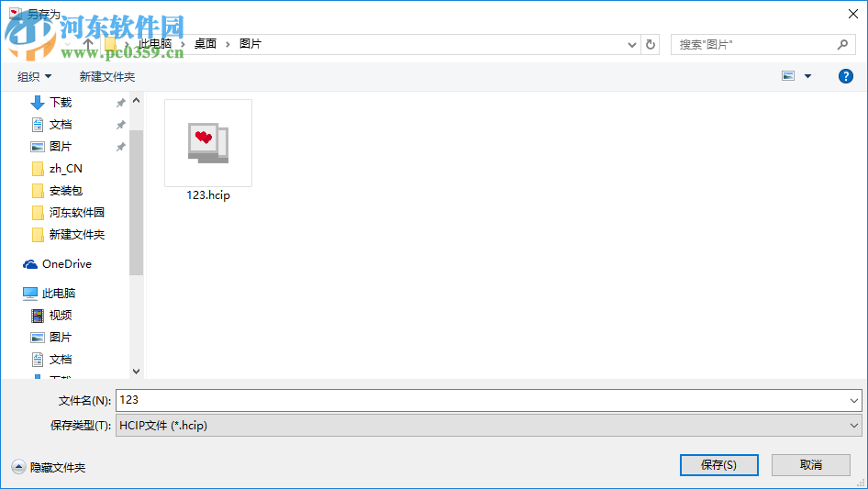
Task: Click the 123.hcip file name label
Action: (x=208, y=194)
